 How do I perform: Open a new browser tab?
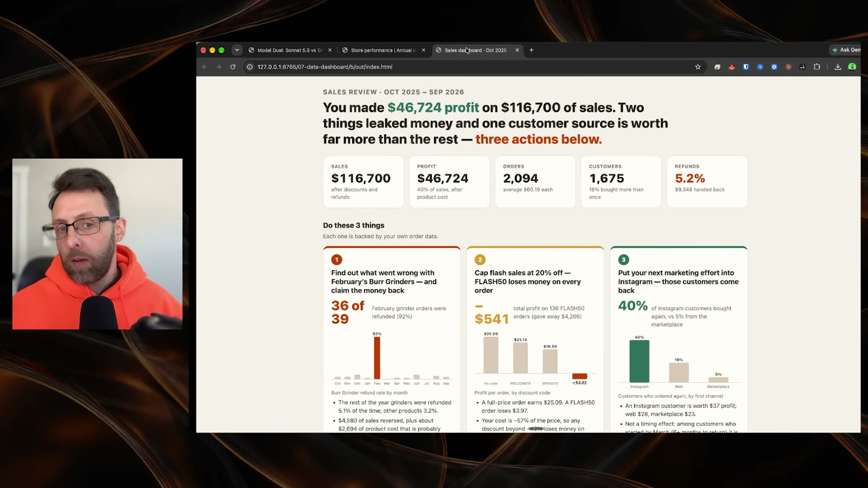click(x=532, y=50)
